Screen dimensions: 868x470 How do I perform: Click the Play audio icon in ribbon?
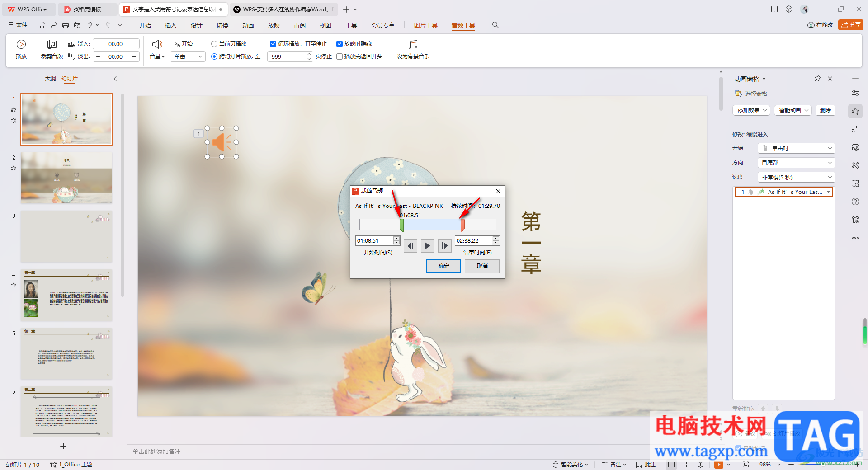click(x=21, y=44)
